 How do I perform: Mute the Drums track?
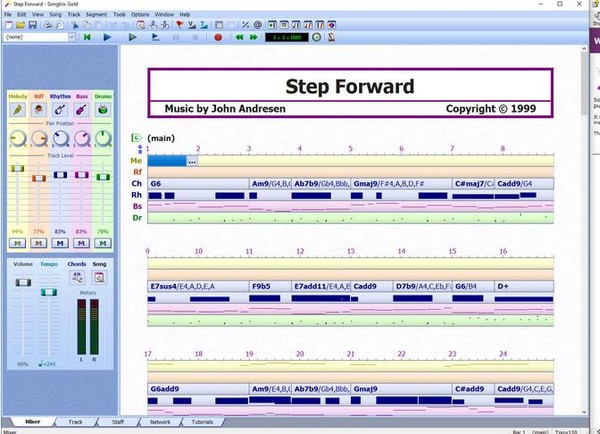tap(102, 243)
